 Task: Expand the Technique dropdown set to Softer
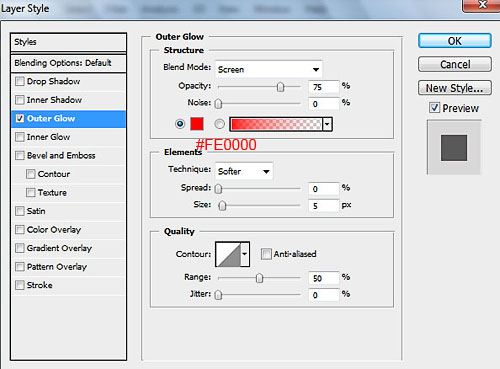244,171
